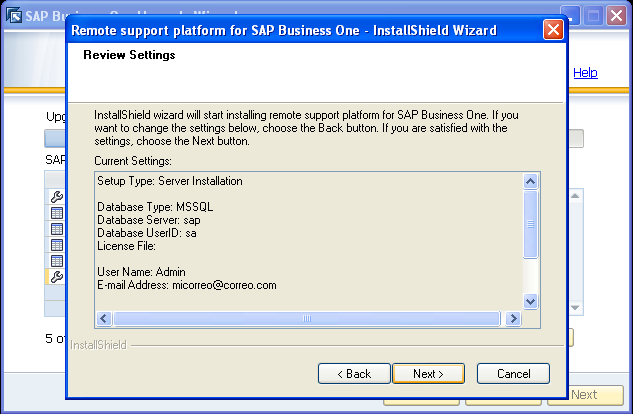
Task: Click the SAP Business One window icon
Action: pyautogui.click(x=14, y=15)
